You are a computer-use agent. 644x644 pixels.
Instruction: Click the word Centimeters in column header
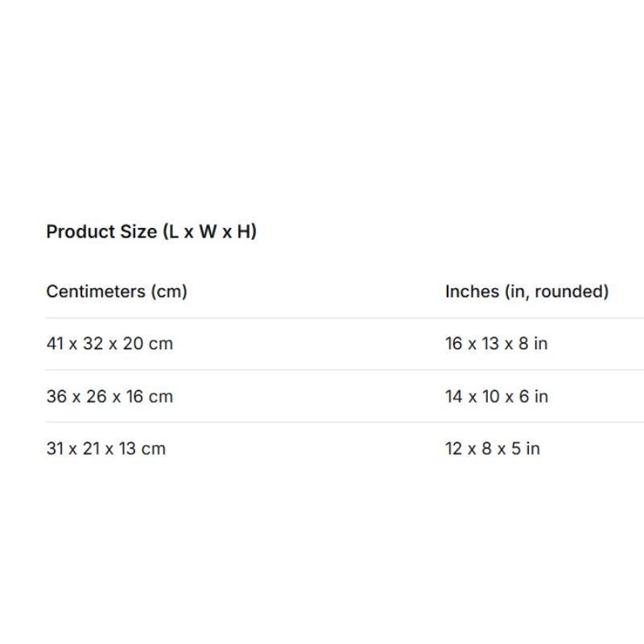pyautogui.click(x=96, y=291)
